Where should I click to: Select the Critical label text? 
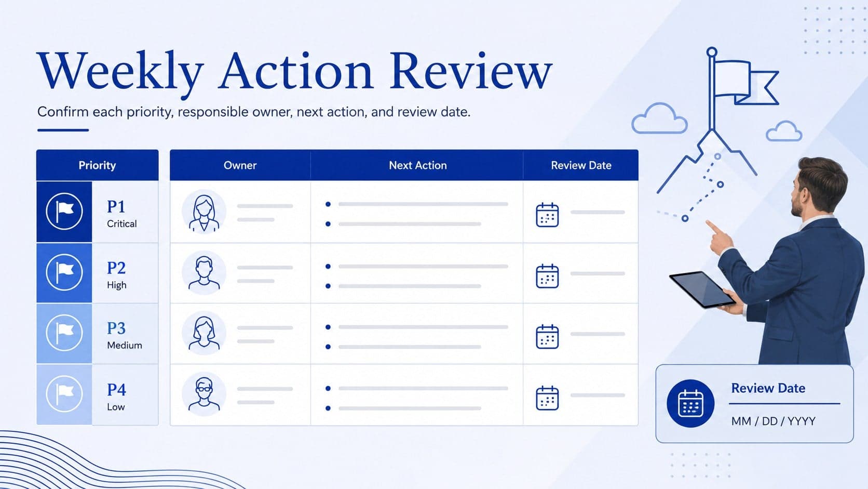pos(122,224)
